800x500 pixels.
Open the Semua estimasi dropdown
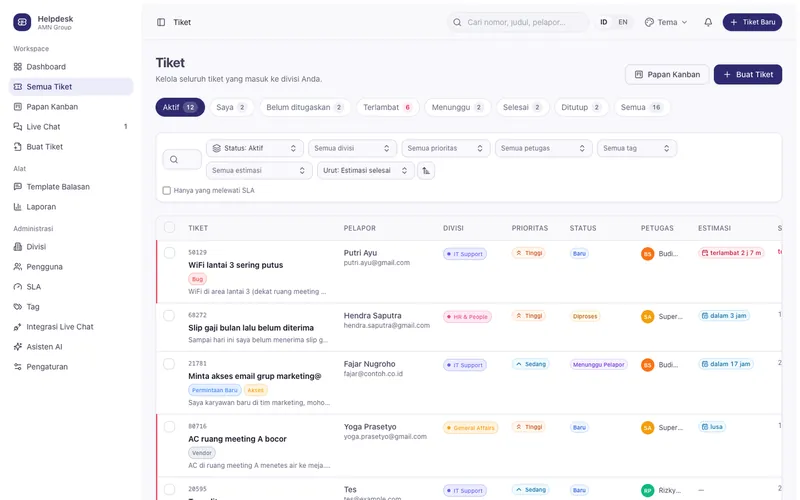coord(259,170)
